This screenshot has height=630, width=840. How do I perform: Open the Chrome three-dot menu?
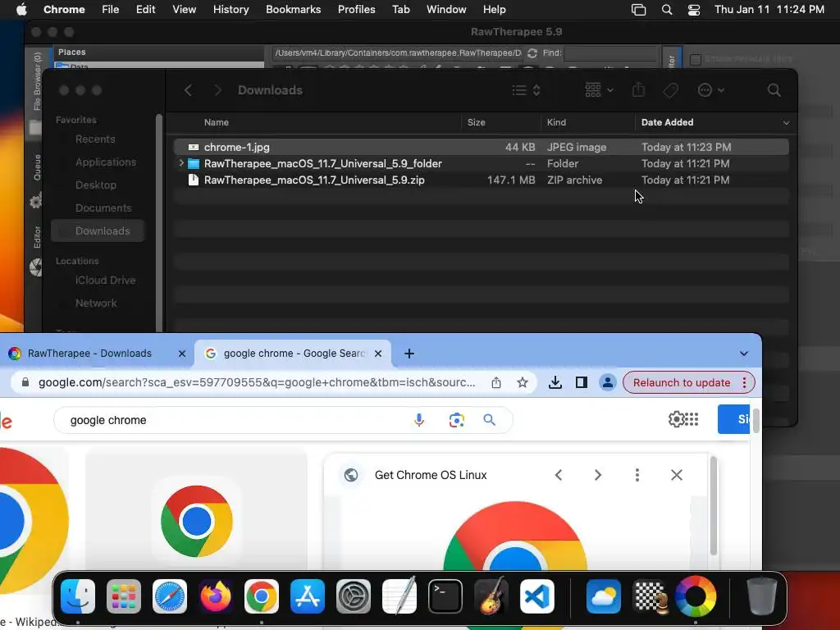(x=744, y=382)
